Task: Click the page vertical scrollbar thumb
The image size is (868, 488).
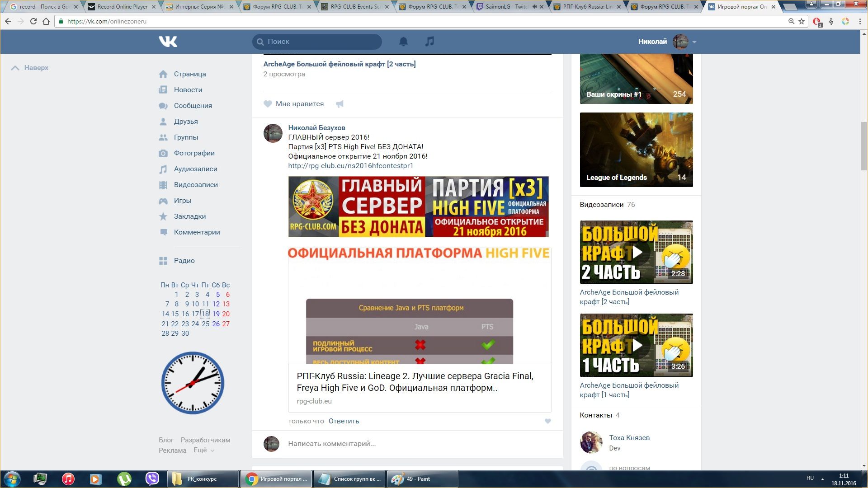Action: 864,145
